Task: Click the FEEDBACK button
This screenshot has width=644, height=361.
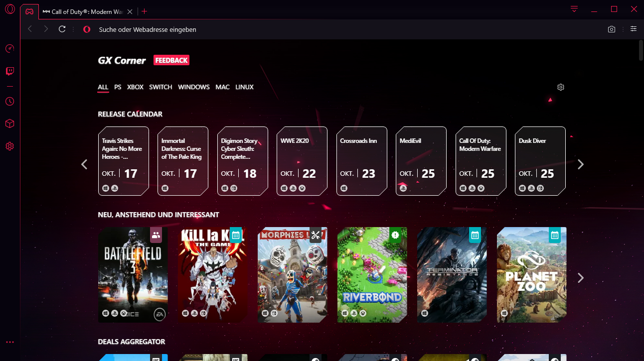Action: tap(171, 60)
